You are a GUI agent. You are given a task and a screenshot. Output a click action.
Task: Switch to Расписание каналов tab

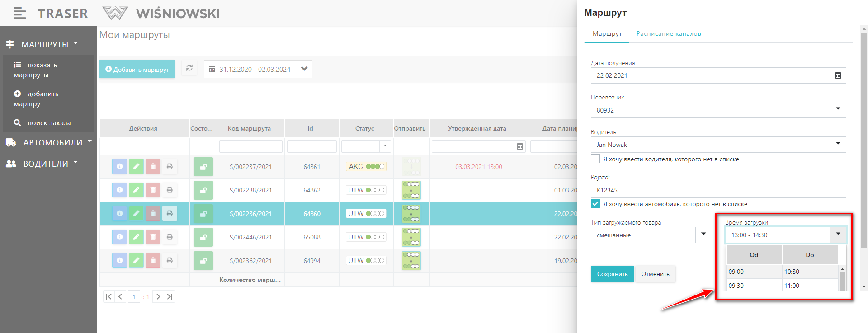click(668, 34)
